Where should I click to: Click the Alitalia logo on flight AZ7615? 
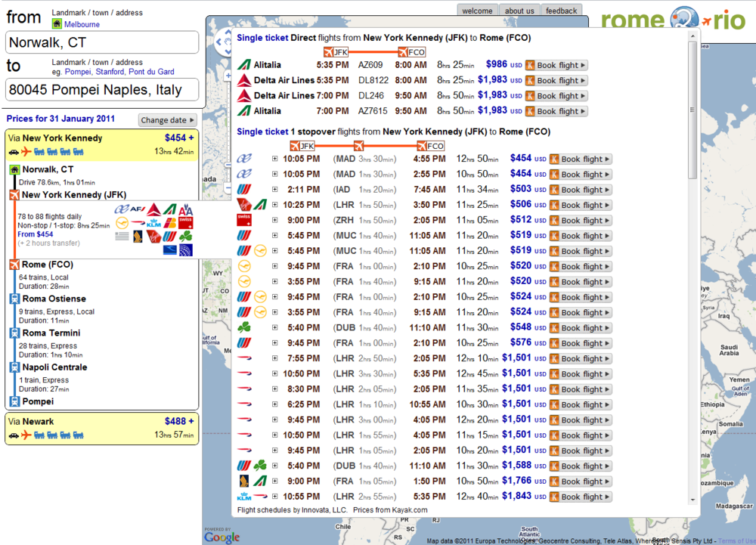click(244, 111)
